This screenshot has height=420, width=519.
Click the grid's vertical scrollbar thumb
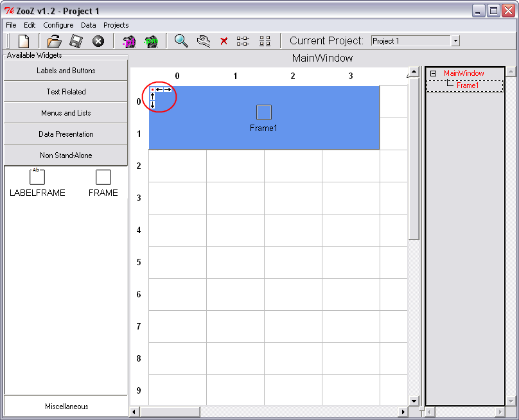414,158
